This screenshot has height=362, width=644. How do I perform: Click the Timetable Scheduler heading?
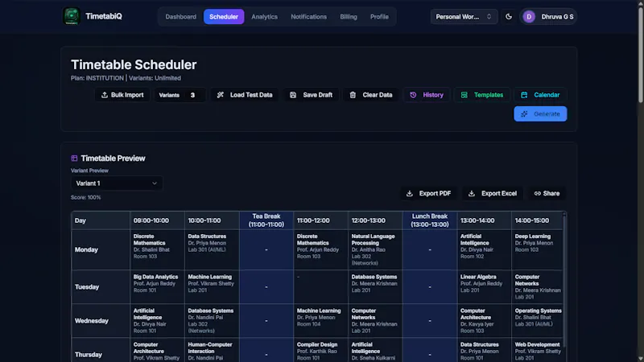point(134,65)
